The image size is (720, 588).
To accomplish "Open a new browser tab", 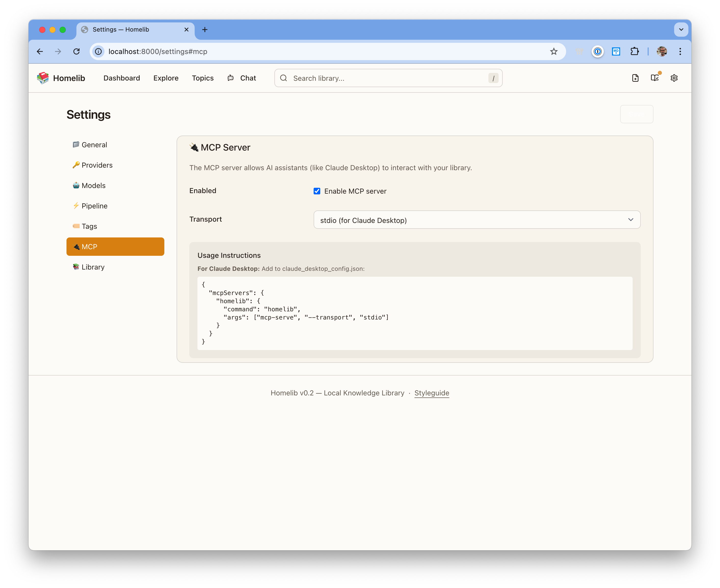I will coord(205,30).
